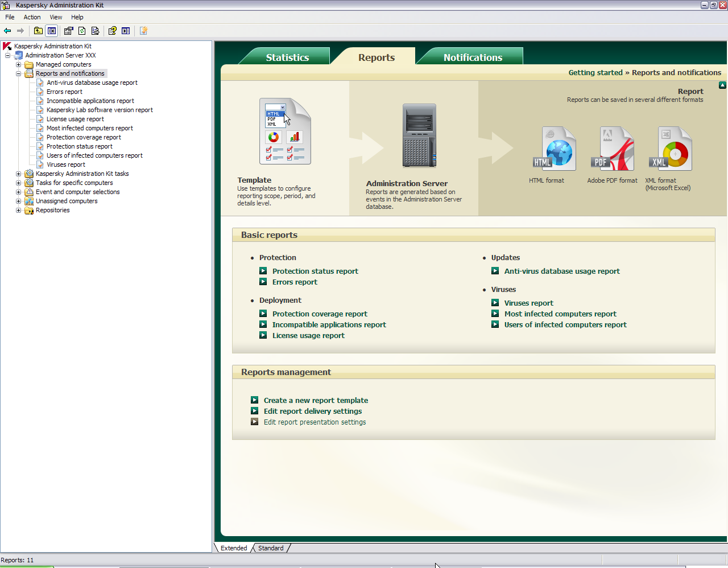Click the Refresh toolbar icon

point(82,31)
